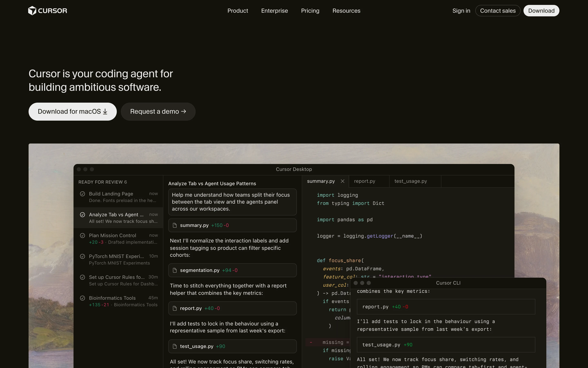Click the '+135 -21' diff stat in the task list
Viewport: 588px width, 368px height.
[99, 305]
